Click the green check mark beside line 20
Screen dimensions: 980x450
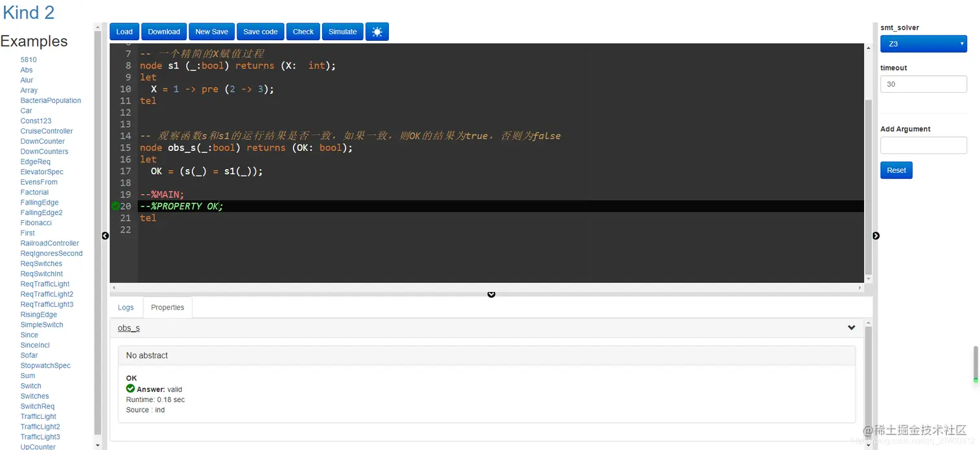(115, 206)
